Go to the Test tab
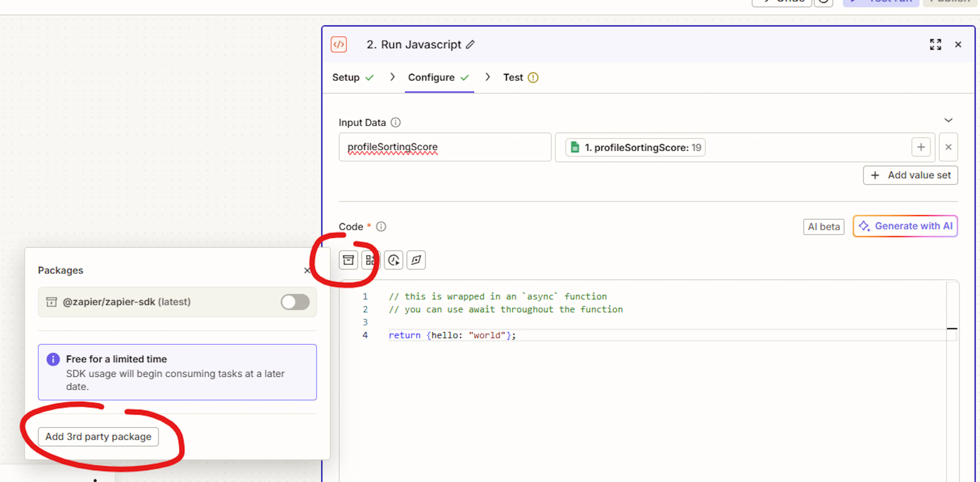Screen dimensions: 980x482 [x=520, y=77]
